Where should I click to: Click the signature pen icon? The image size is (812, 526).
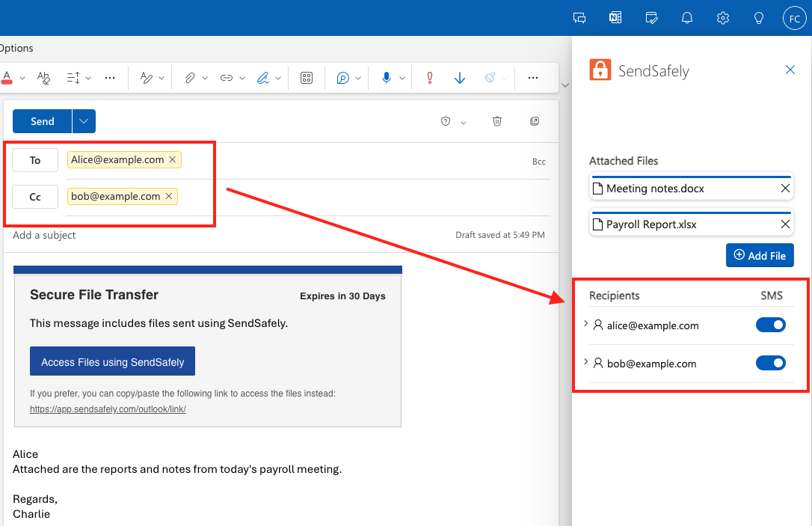coord(263,78)
